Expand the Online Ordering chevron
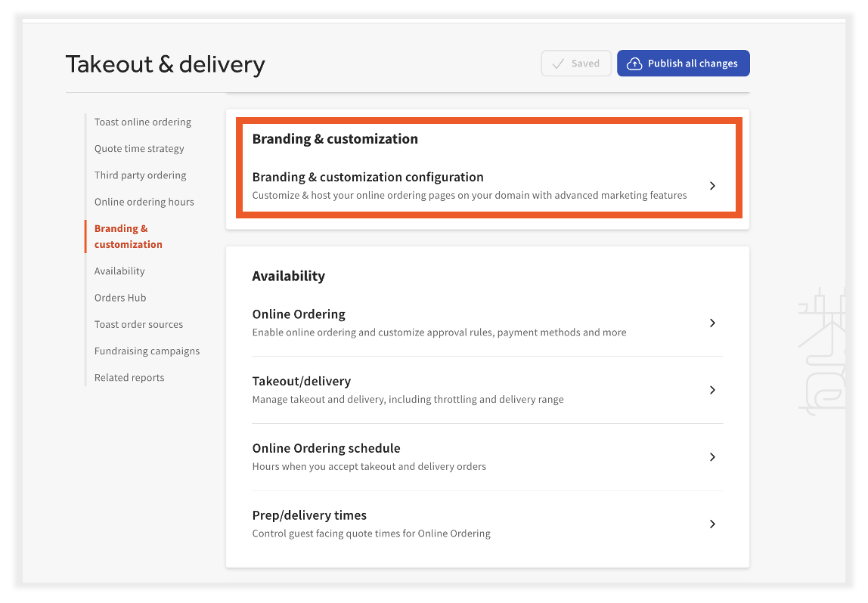This screenshot has width=868, height=603. click(711, 323)
